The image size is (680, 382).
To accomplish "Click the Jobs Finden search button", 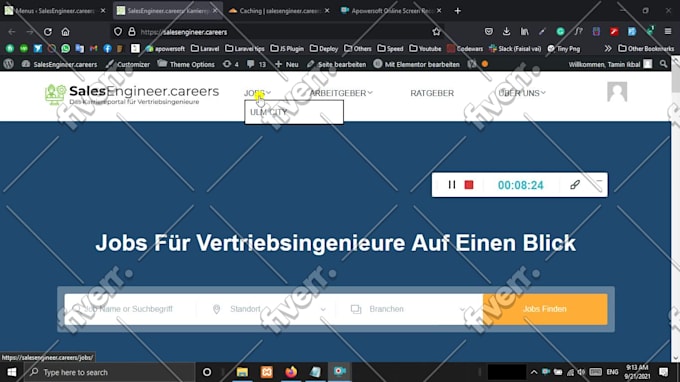I will tap(545, 309).
